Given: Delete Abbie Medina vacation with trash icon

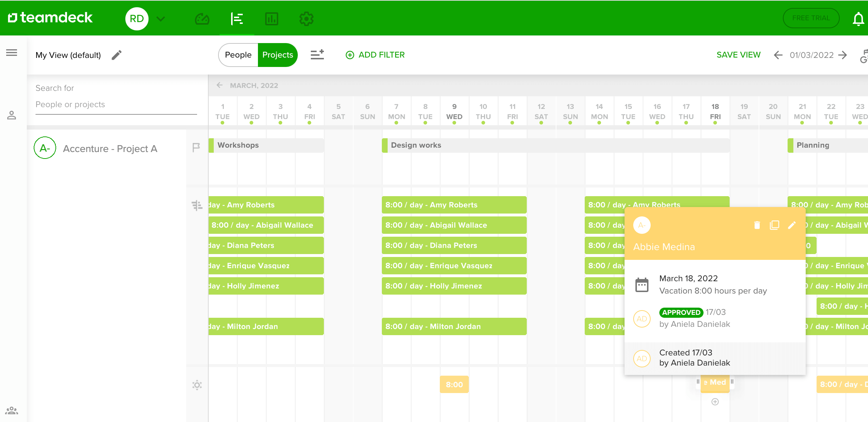Looking at the screenshot, I should click(757, 225).
